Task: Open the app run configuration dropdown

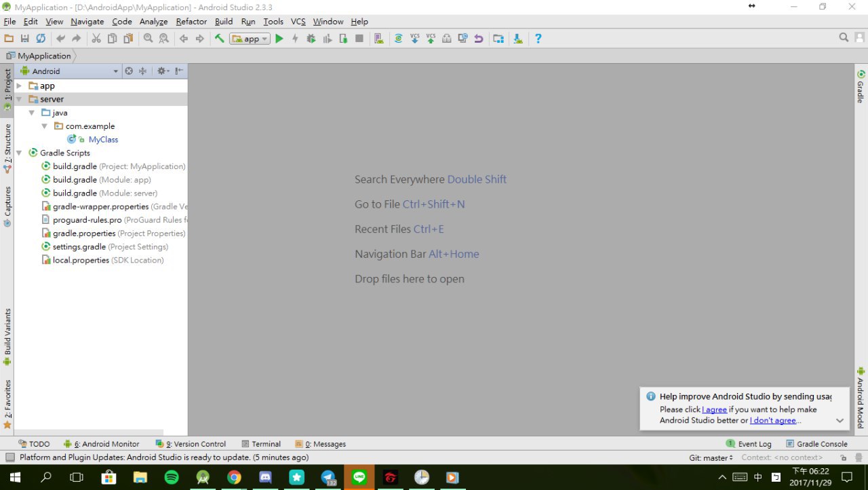Action: pos(250,39)
